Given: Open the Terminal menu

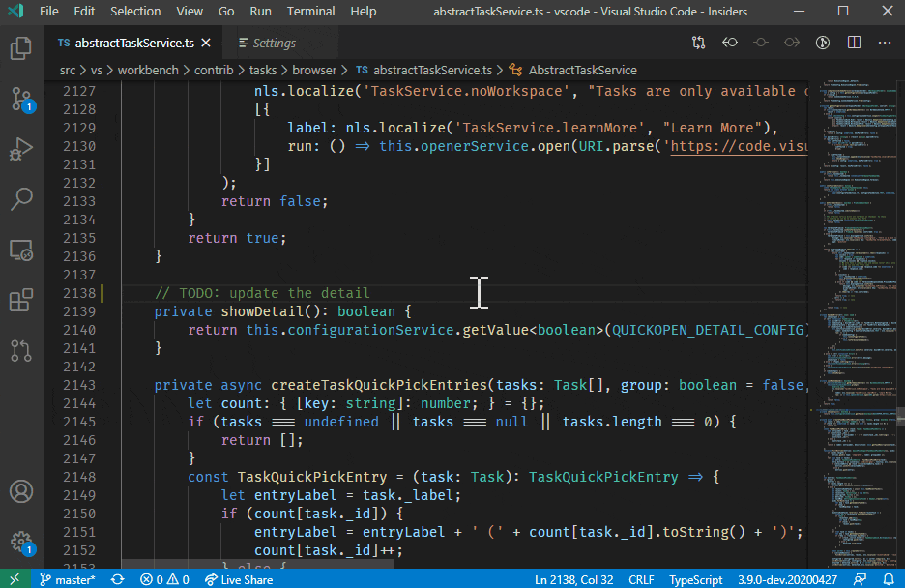Looking at the screenshot, I should click(x=310, y=12).
